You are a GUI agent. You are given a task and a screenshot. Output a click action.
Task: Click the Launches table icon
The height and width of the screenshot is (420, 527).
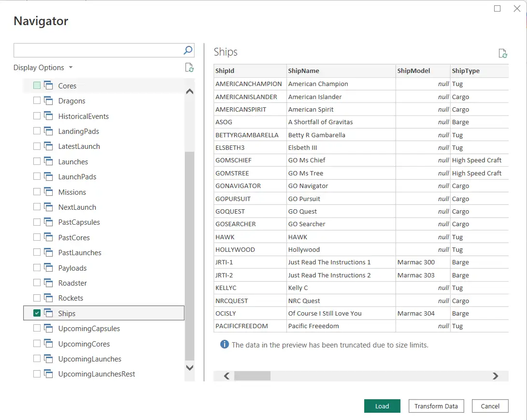[48, 161]
